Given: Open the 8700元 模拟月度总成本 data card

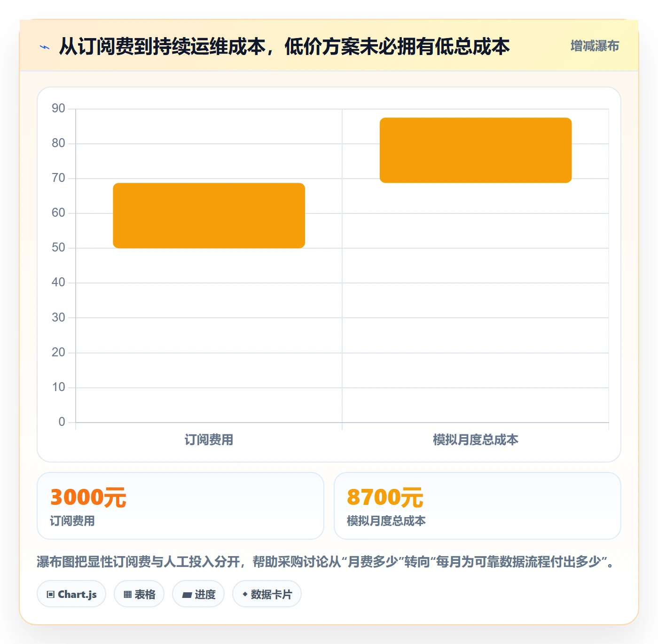Looking at the screenshot, I should tap(478, 506).
